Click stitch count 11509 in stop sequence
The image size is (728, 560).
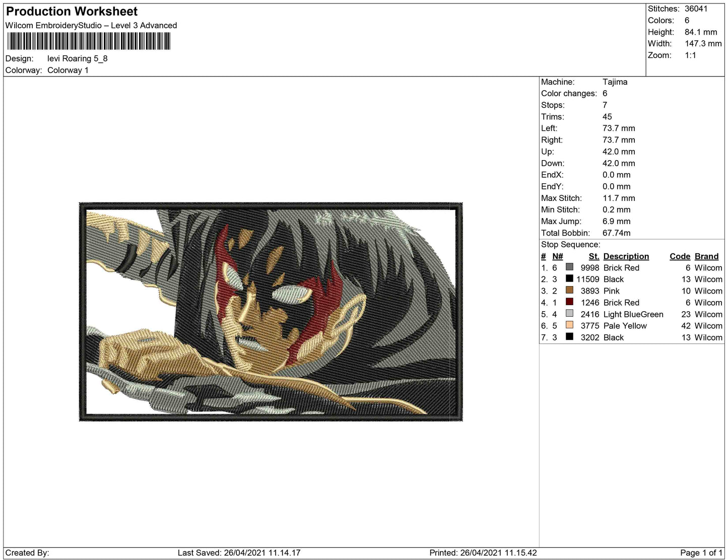pyautogui.click(x=588, y=279)
